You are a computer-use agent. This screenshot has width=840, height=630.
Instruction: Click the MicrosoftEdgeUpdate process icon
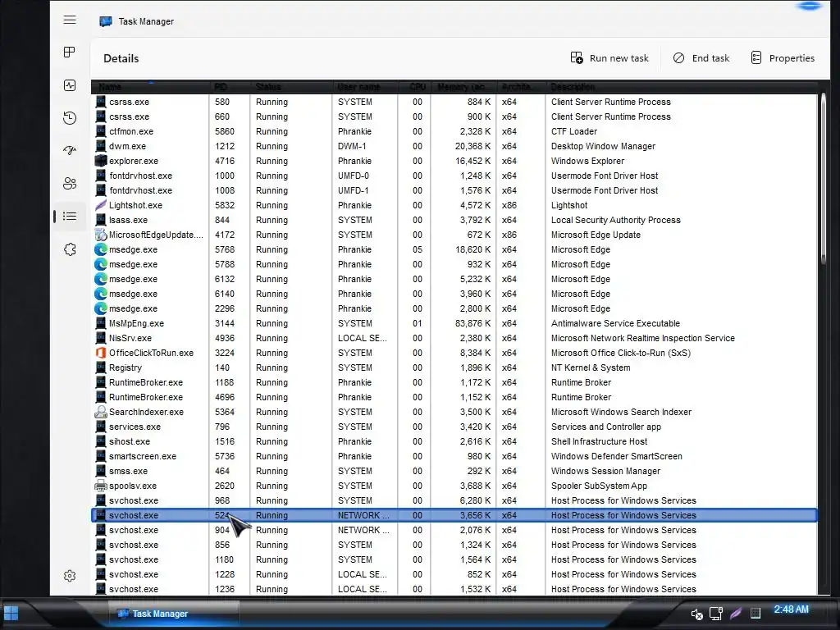click(101, 235)
